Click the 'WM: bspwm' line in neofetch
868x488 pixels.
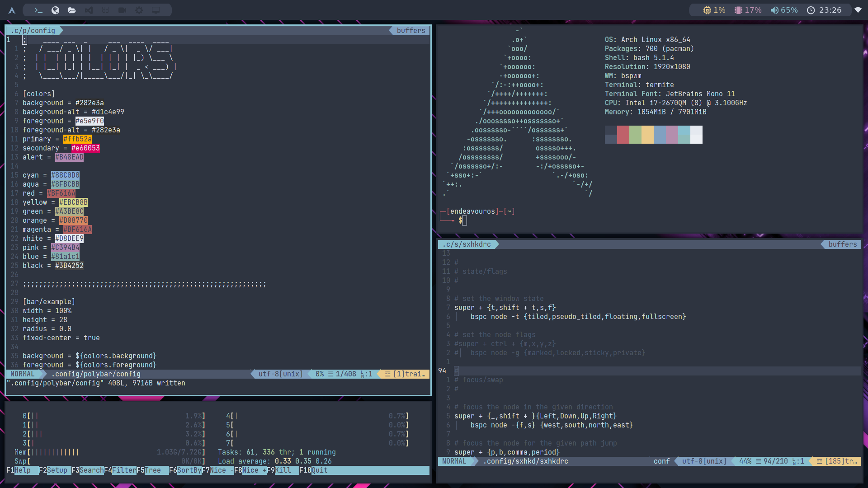point(623,75)
